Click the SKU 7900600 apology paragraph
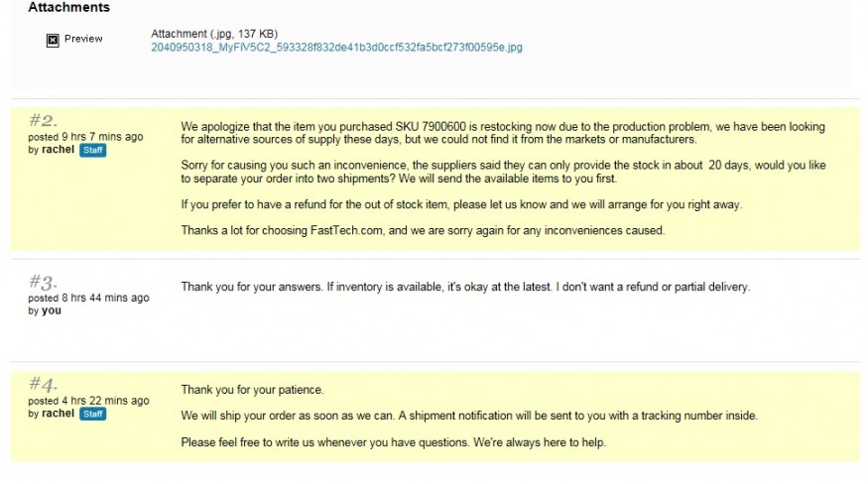 tap(503, 133)
